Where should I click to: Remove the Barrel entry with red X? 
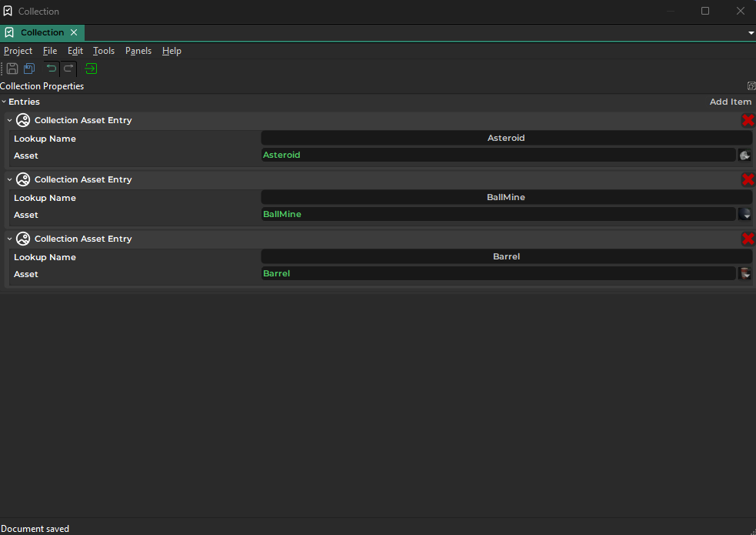coord(748,239)
